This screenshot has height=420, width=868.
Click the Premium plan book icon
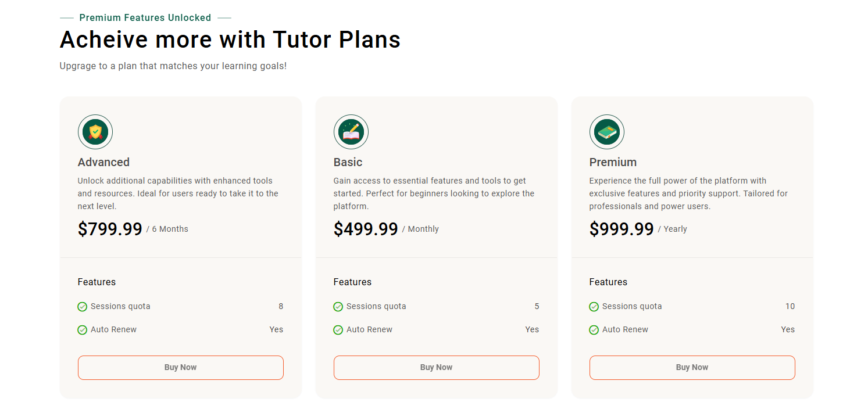click(607, 132)
